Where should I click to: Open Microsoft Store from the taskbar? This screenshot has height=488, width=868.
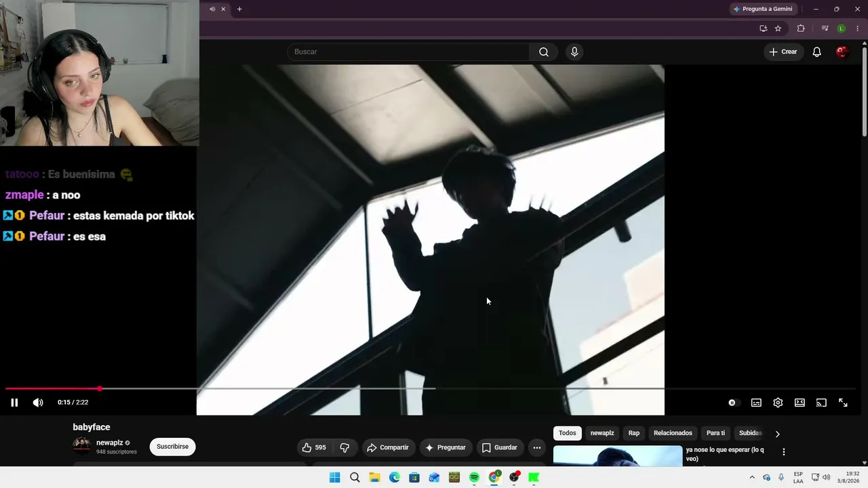[x=414, y=477]
